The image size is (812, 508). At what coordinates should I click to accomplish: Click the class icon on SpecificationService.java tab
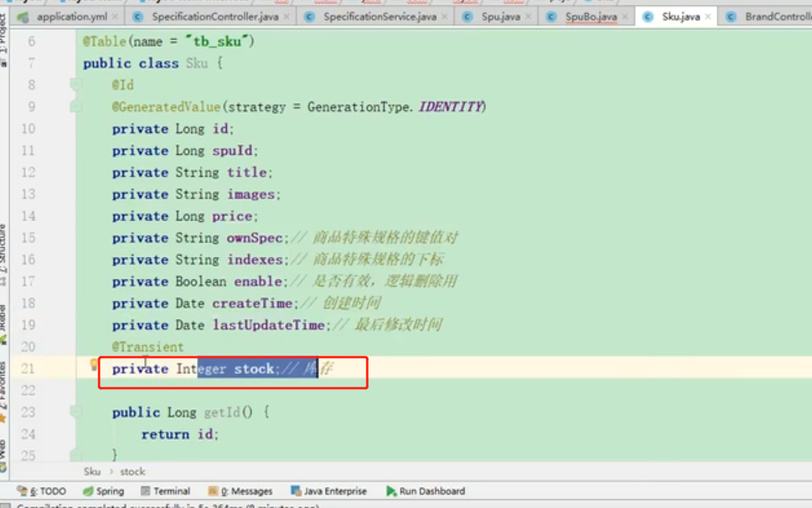[310, 17]
